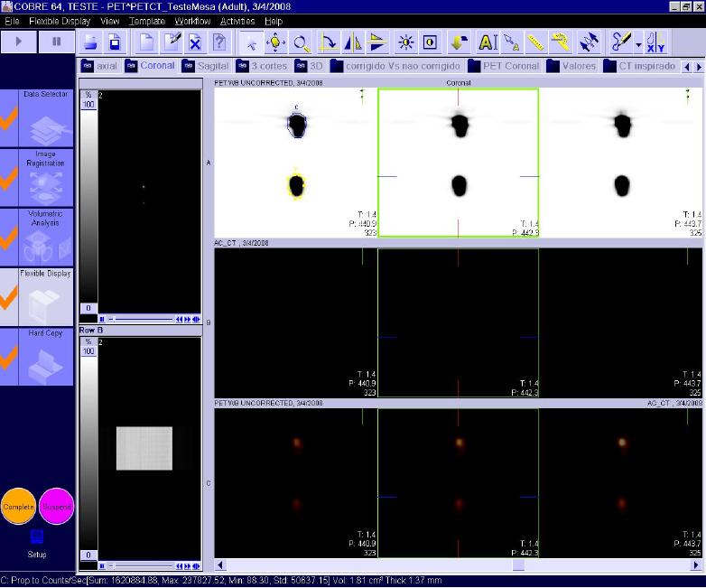Select the magnifying glass zoom tool
Viewport: 706px width, 588px height.
pyautogui.click(x=301, y=42)
